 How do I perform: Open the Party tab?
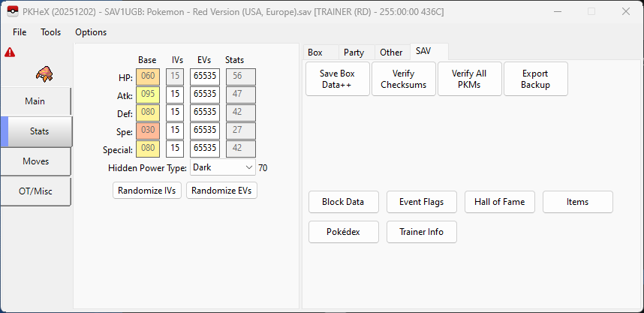click(354, 53)
